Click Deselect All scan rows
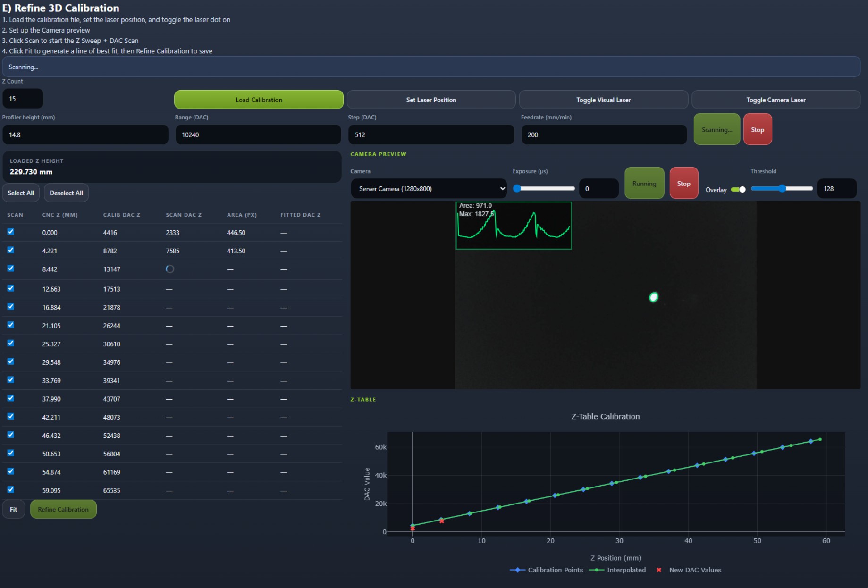Viewport: 868px width, 588px height. [66, 193]
